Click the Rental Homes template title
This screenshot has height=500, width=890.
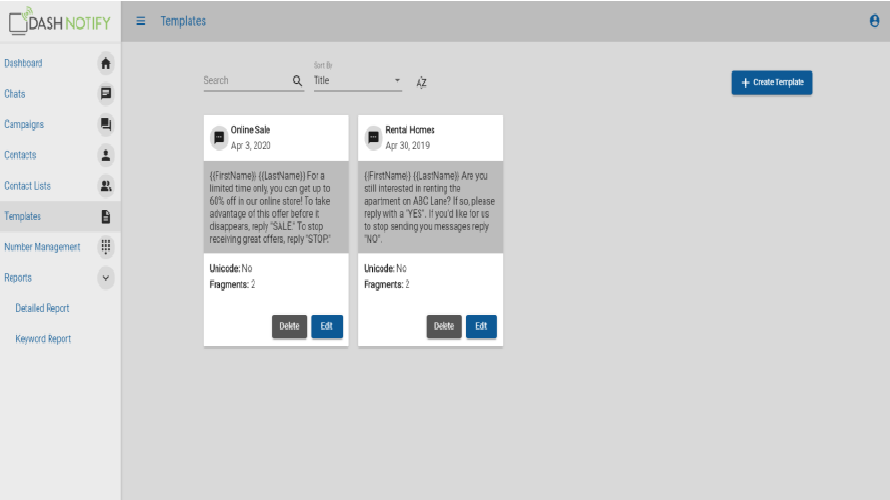pyautogui.click(x=410, y=130)
